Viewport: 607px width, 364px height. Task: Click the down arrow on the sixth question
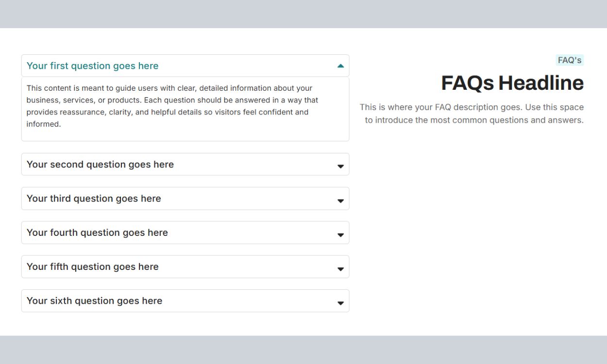340,303
